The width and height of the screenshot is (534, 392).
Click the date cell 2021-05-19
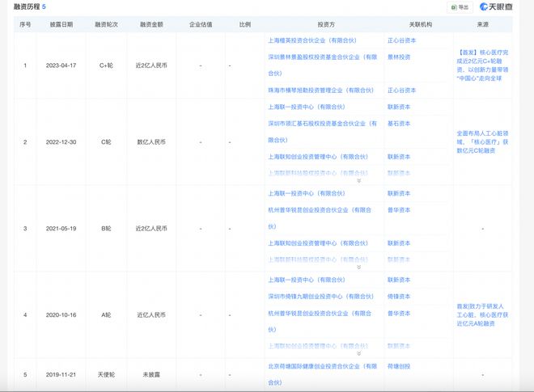(61, 228)
